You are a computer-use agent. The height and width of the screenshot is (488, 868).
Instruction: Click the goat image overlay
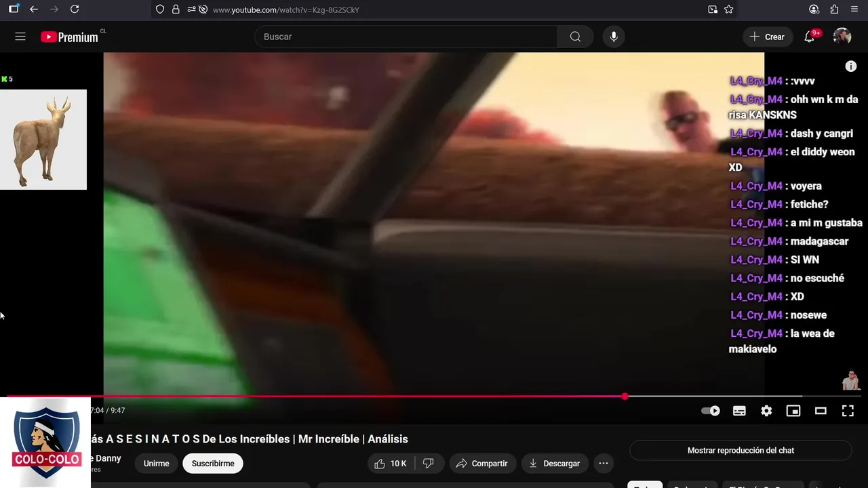tap(43, 140)
